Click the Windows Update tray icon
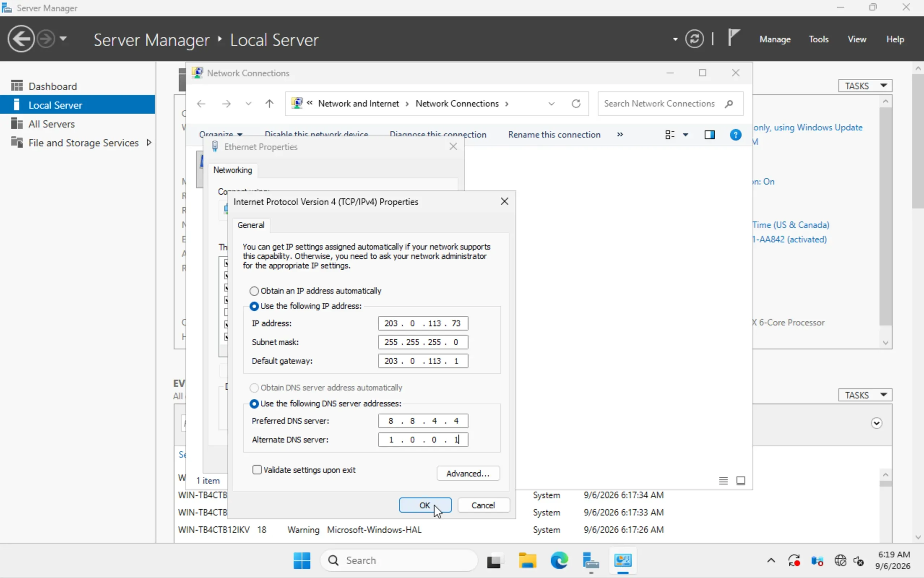This screenshot has height=578, width=924. tap(794, 561)
